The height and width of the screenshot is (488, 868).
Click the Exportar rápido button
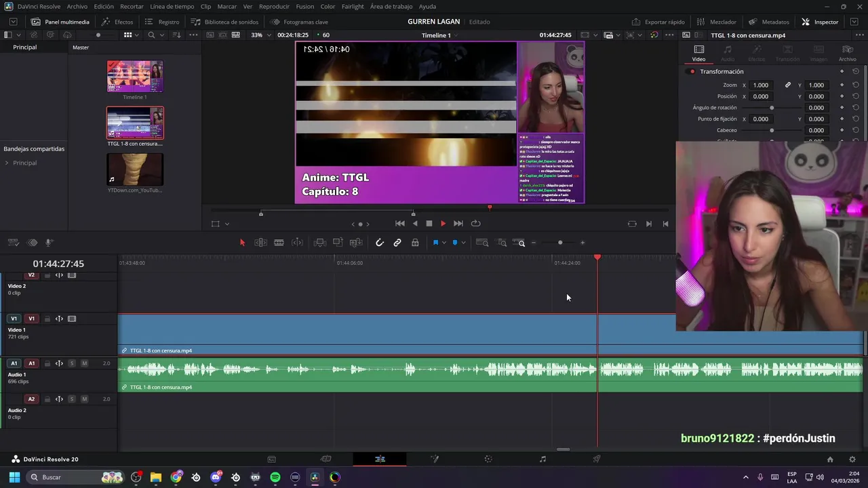pyautogui.click(x=658, y=22)
